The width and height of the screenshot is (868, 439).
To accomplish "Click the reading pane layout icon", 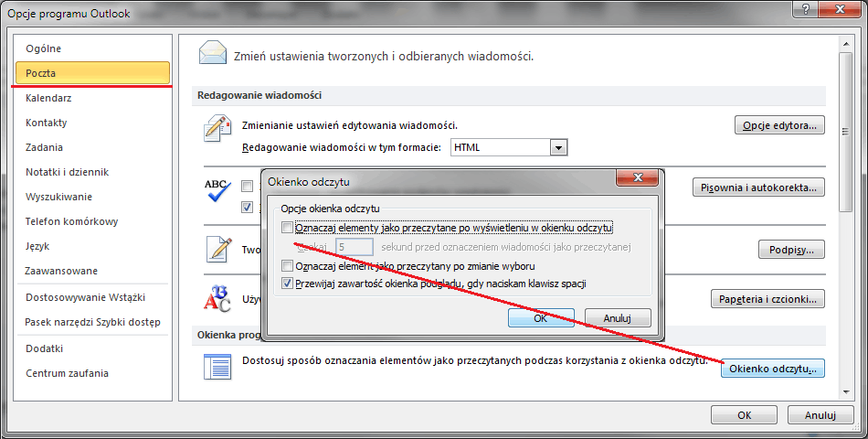I will coord(217,367).
